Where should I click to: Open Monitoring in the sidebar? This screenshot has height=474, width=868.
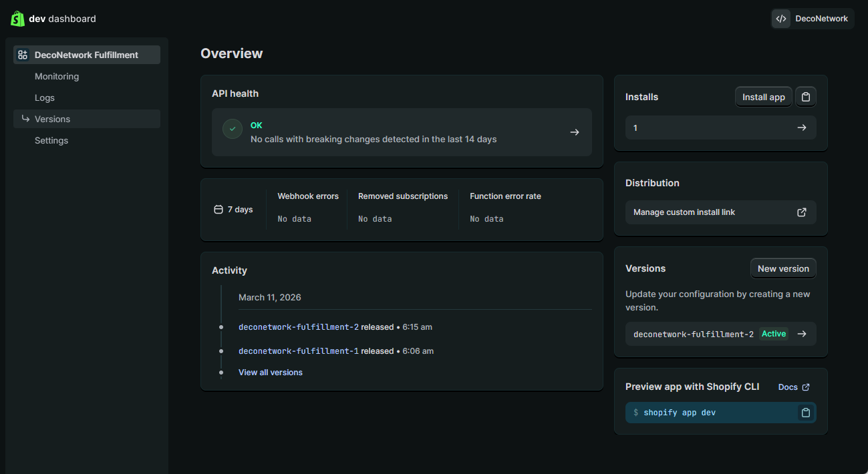[x=57, y=76]
